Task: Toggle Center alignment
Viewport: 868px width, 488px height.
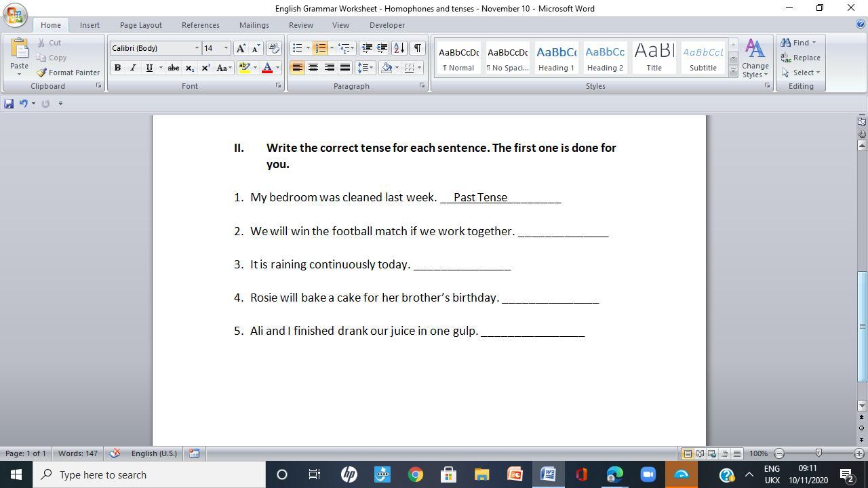Action: [313, 68]
